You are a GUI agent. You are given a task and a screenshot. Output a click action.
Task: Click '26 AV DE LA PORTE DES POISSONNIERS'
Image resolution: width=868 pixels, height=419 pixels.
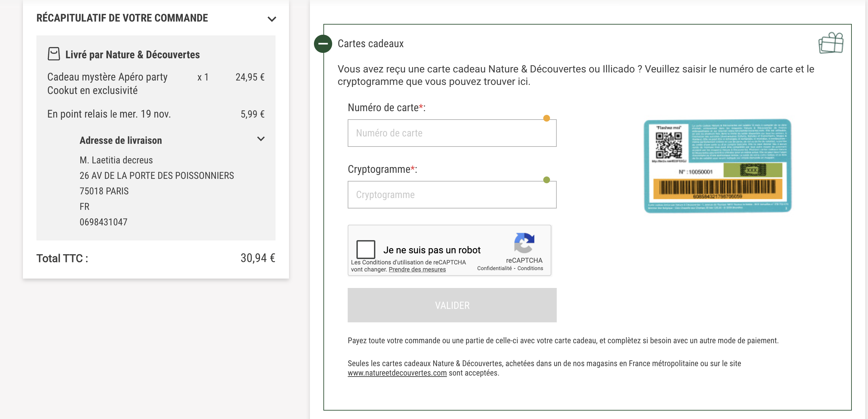[x=157, y=175]
